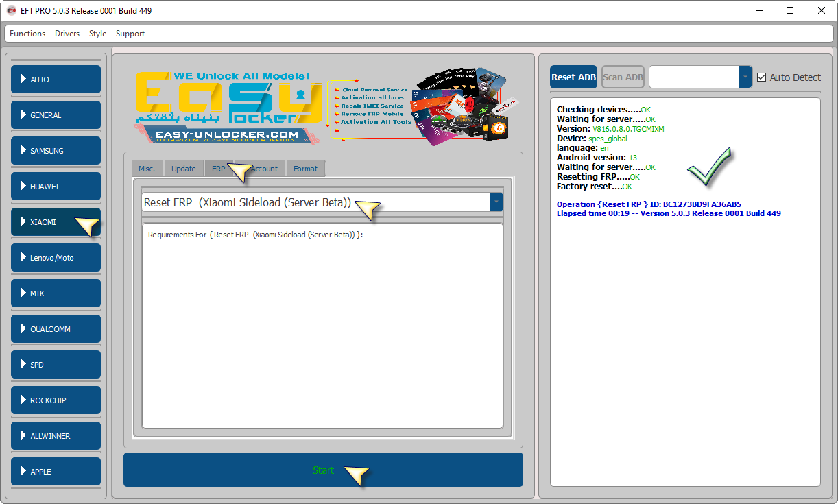Image resolution: width=838 pixels, height=504 pixels.
Task: Open the Style menu
Action: (x=98, y=34)
